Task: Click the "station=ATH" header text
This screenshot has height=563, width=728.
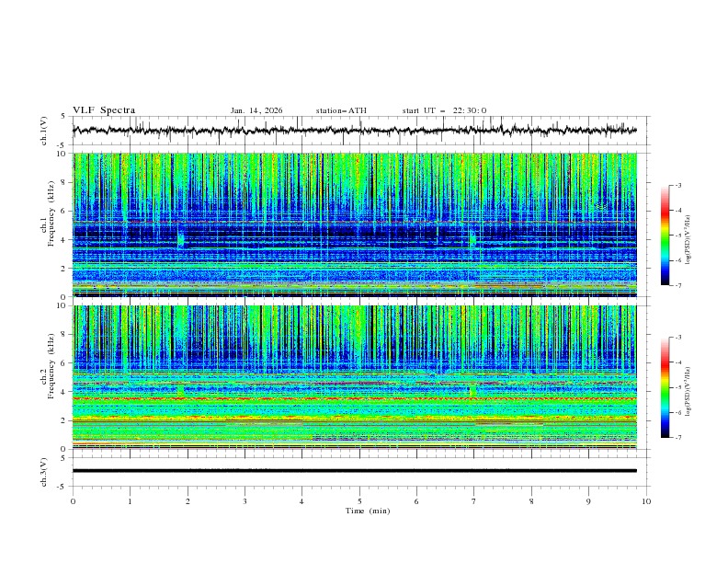Action: [341, 110]
